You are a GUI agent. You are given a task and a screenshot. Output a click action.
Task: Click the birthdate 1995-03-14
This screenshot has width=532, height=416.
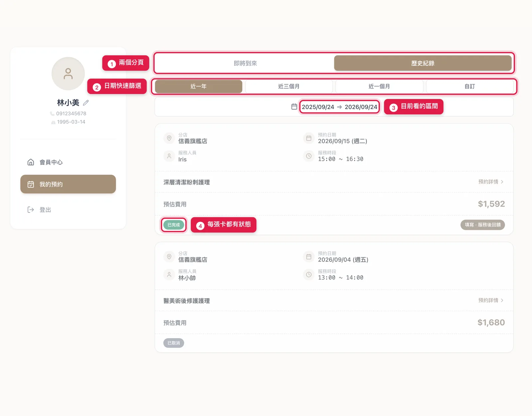coord(71,122)
